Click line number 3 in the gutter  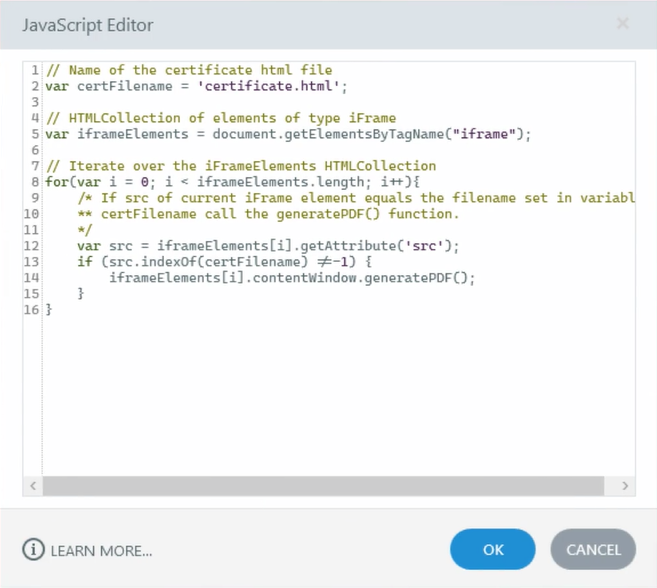pos(35,102)
